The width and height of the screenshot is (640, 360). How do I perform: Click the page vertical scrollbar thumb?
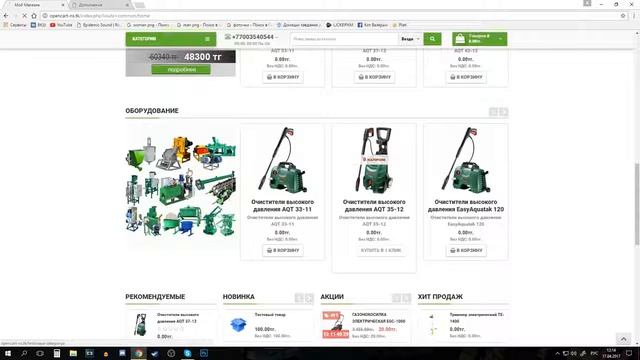click(x=637, y=204)
